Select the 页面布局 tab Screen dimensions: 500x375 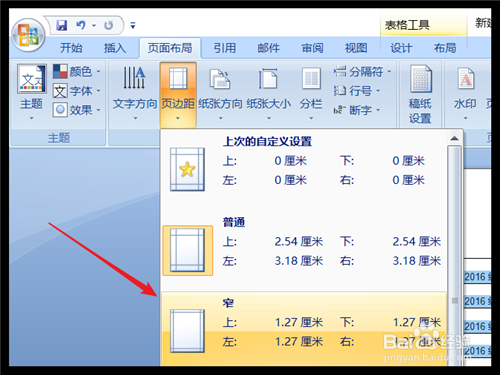pos(170,48)
